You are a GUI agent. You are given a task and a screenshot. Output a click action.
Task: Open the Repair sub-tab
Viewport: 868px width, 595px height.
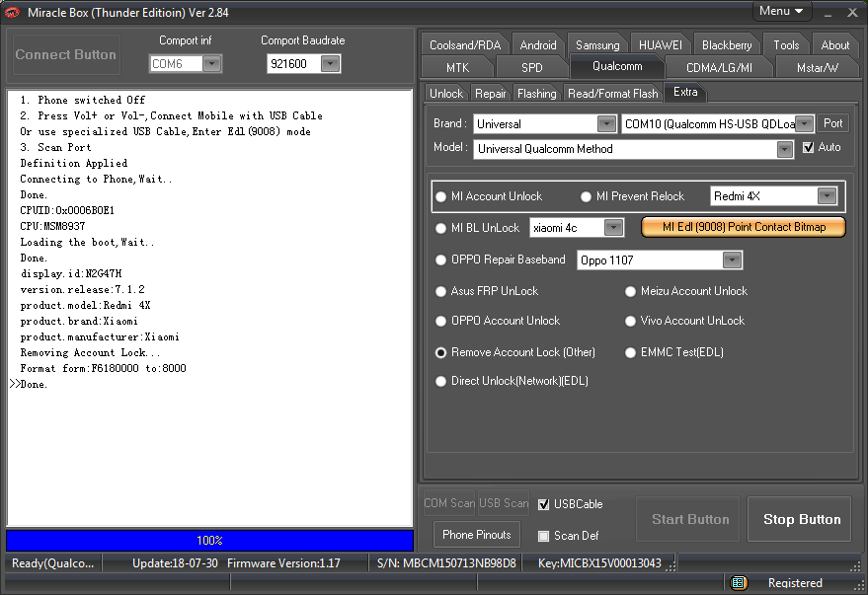pos(491,94)
